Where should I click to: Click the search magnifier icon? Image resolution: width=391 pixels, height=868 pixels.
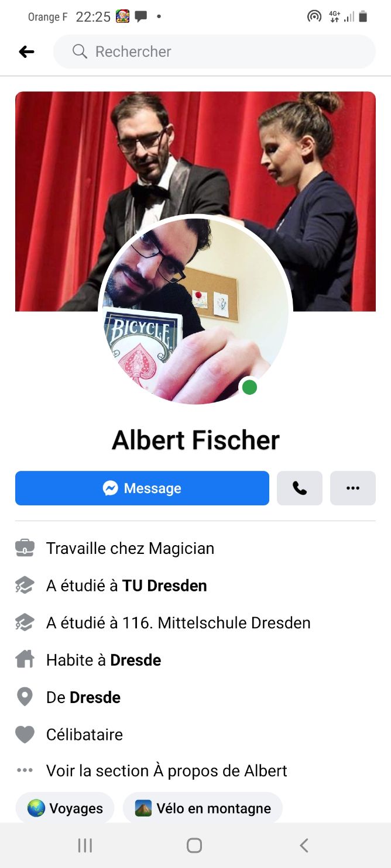click(x=80, y=51)
